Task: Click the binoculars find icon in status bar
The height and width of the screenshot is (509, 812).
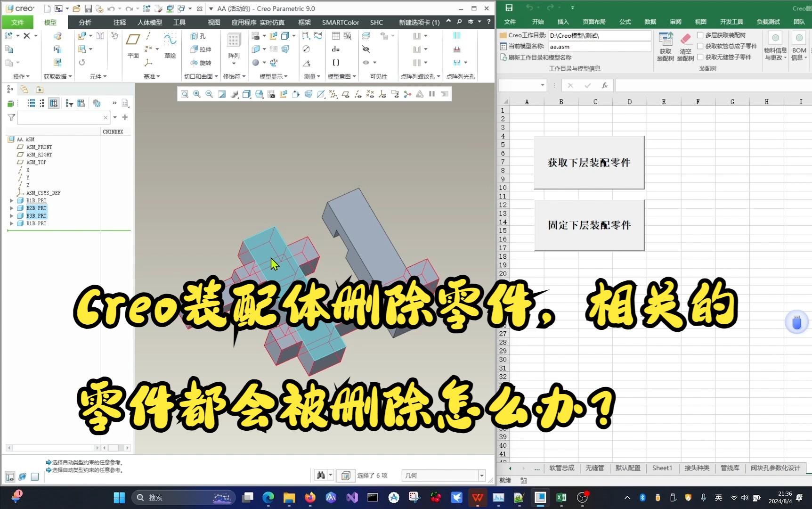Action: click(321, 475)
